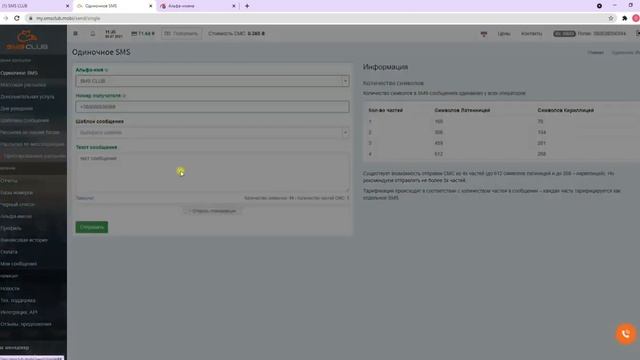
Task: Open browser extensions puzzle icon
Action: point(624,18)
